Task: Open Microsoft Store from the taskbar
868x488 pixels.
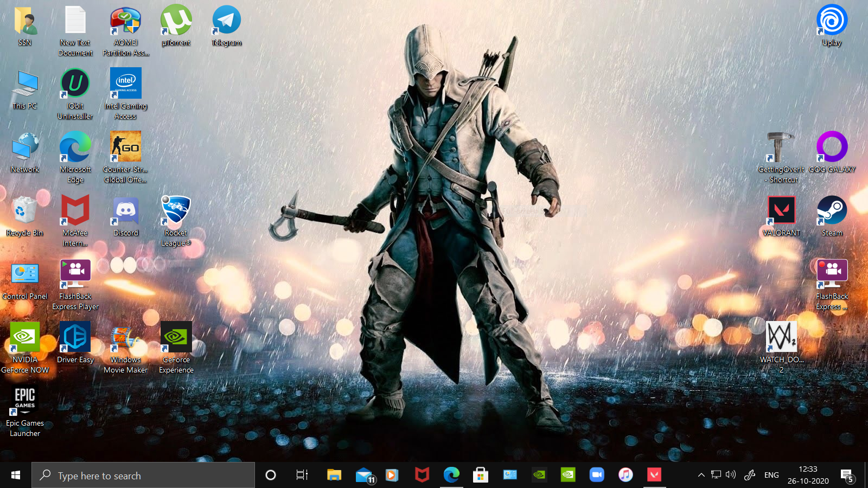Action: pyautogui.click(x=480, y=475)
